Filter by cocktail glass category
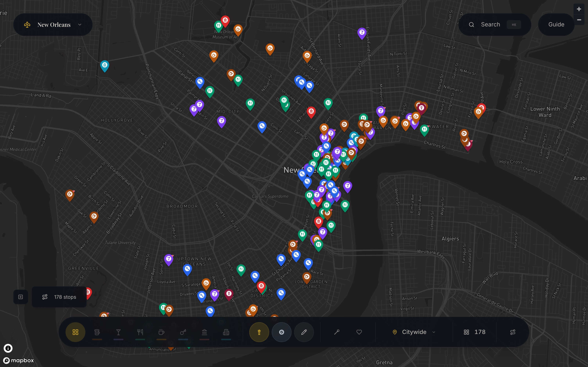 (118, 332)
